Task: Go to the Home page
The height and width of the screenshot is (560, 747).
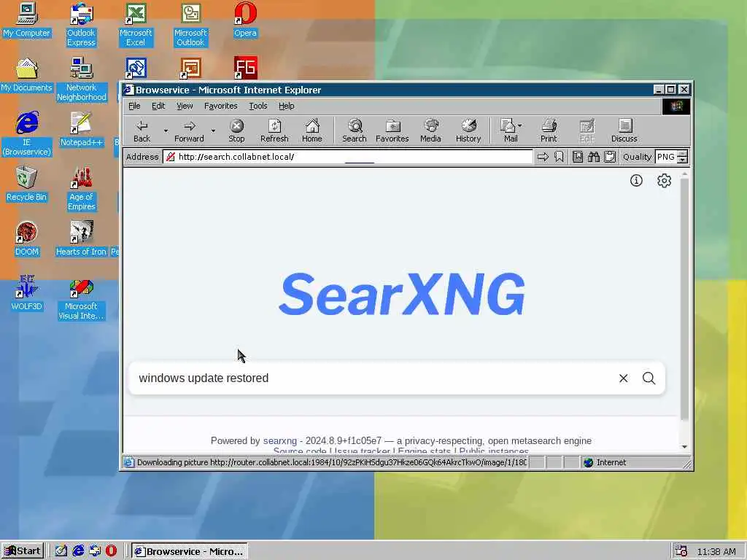Action: 312,131
